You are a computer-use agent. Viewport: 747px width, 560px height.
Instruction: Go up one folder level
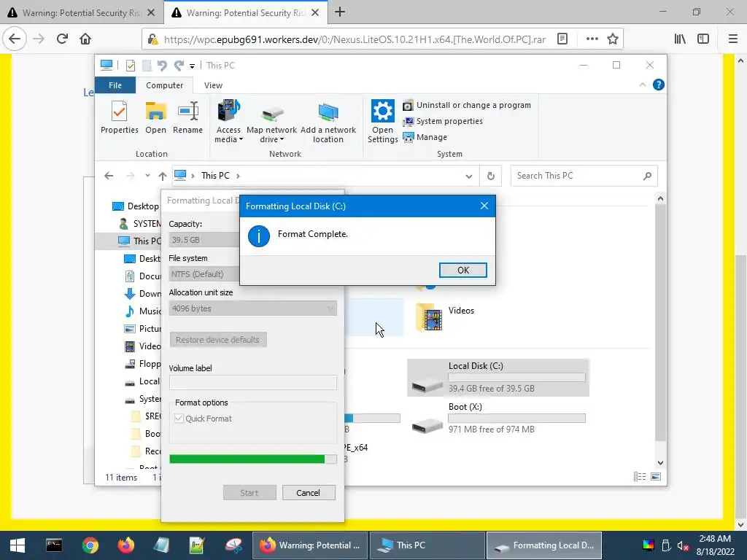163,176
